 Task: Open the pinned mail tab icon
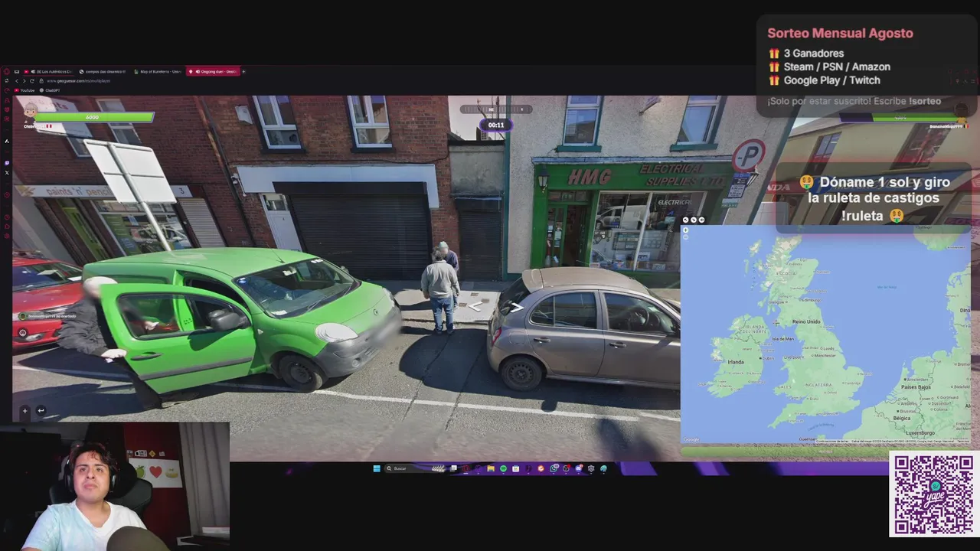pos(17,71)
